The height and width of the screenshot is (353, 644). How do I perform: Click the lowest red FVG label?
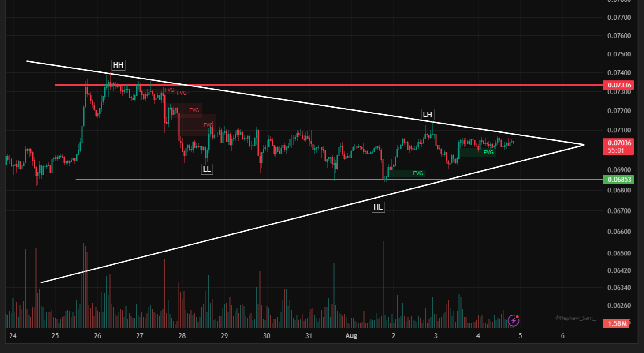tap(208, 125)
